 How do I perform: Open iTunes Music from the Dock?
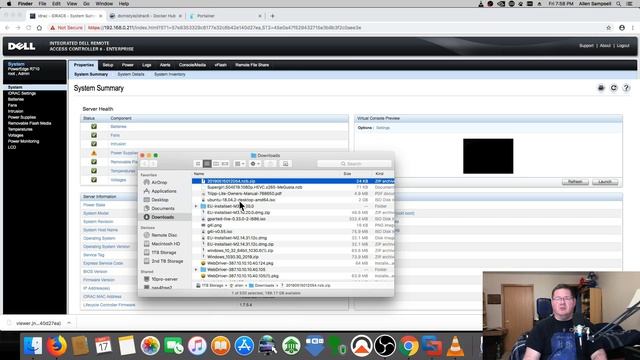(x=197, y=346)
